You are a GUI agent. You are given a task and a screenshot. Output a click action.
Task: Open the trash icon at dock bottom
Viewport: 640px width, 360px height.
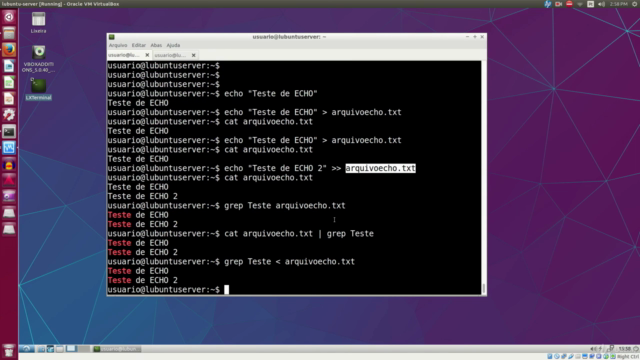9,351
